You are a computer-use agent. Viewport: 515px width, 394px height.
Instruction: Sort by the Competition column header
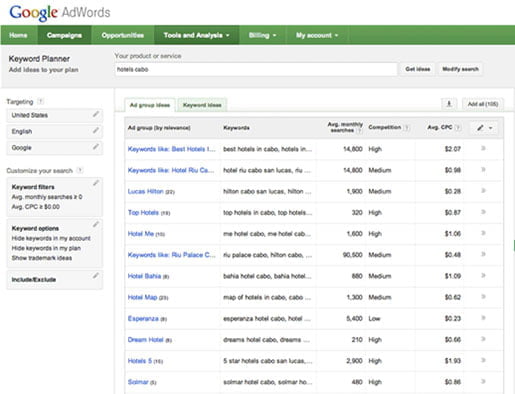pos(385,127)
